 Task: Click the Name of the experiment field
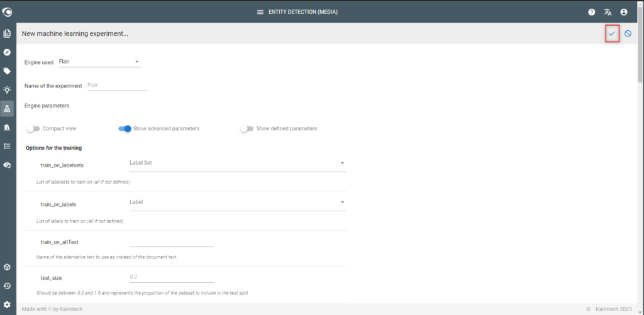coord(118,86)
